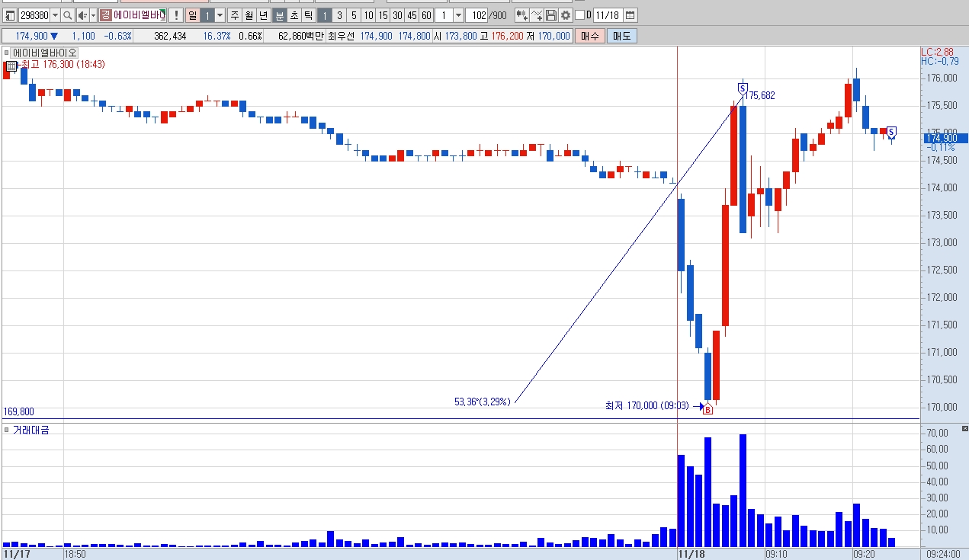Image resolution: width=969 pixels, height=560 pixels.
Task: Click the exclamation mark info button
Action: [176, 15]
